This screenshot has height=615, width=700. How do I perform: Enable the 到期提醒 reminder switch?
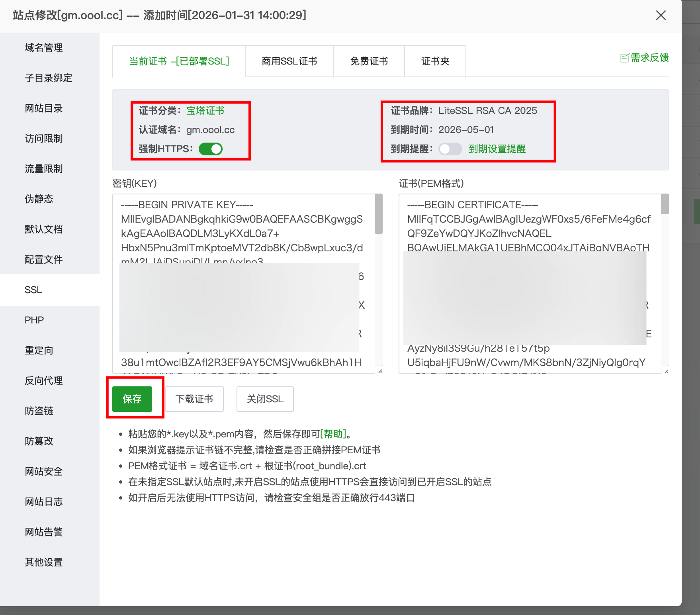(450, 149)
